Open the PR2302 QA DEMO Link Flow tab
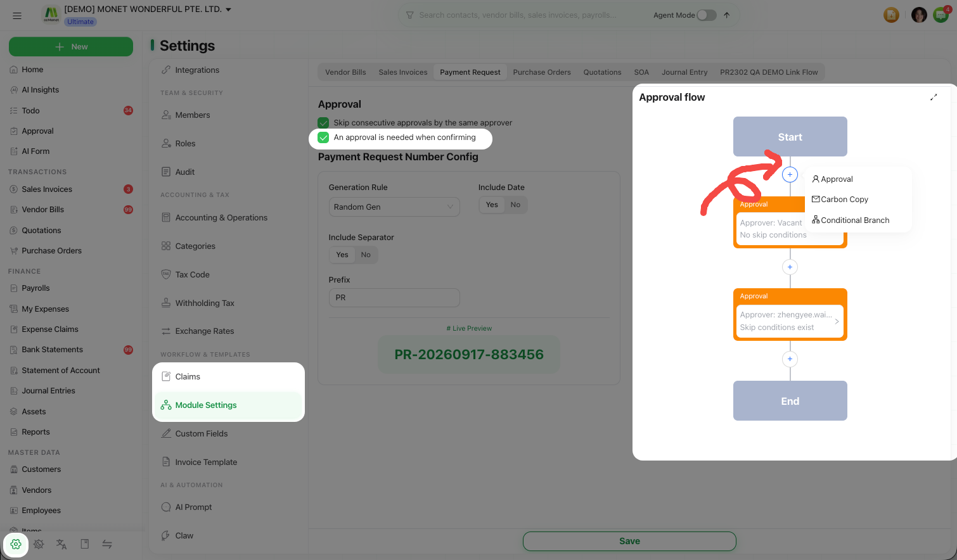957x560 pixels. pos(769,72)
